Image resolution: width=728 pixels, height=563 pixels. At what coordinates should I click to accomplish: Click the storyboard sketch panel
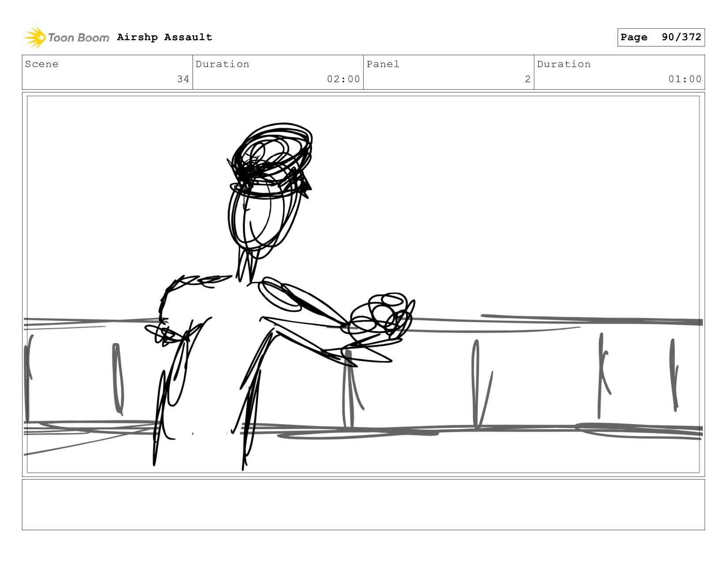point(364,284)
